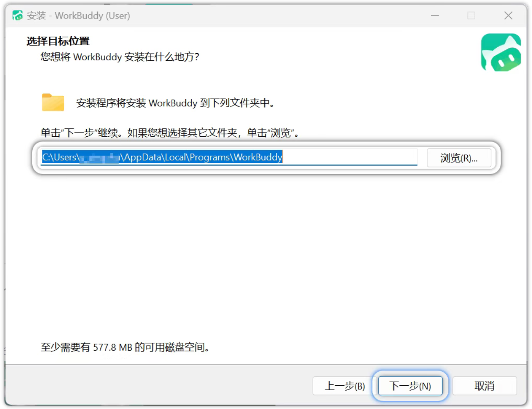
Task: Click the install path input field
Action: pos(229,157)
